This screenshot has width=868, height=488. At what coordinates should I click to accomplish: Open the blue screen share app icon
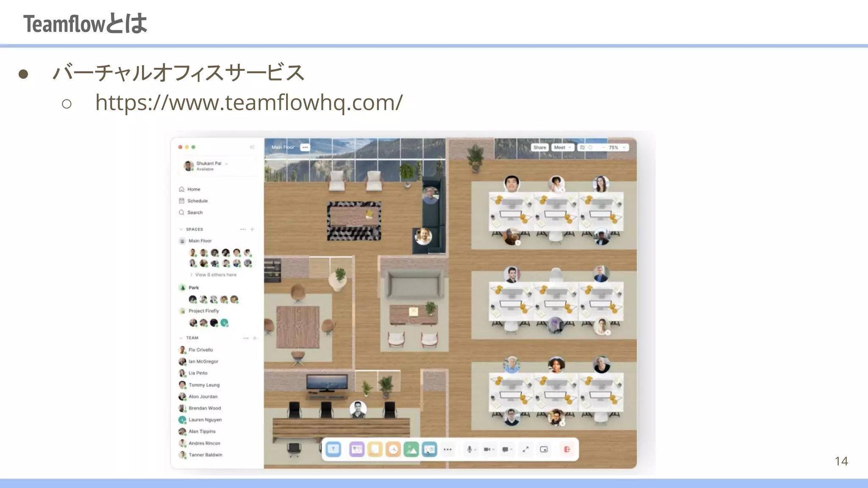(x=429, y=449)
